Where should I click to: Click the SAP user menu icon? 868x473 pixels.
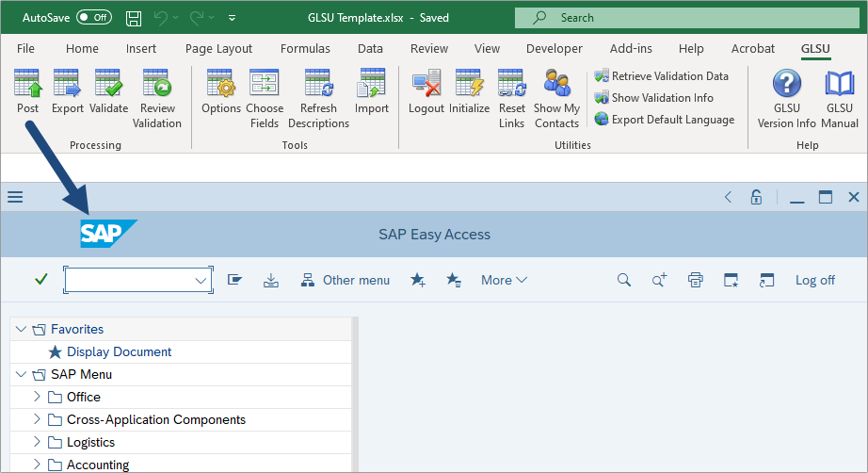pyautogui.click(x=234, y=280)
